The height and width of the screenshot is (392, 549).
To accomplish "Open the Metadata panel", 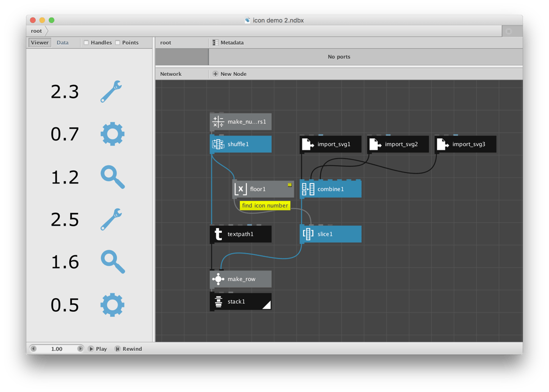I will pyautogui.click(x=228, y=43).
